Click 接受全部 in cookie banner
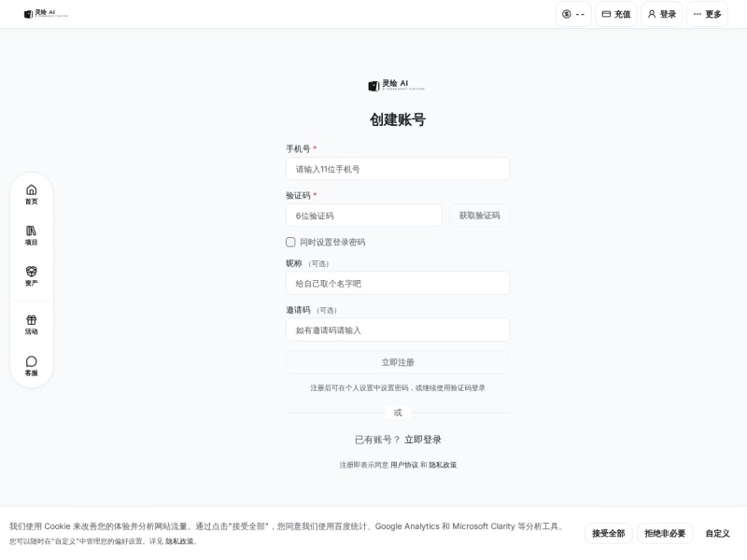The height and width of the screenshot is (560, 747). point(609,533)
